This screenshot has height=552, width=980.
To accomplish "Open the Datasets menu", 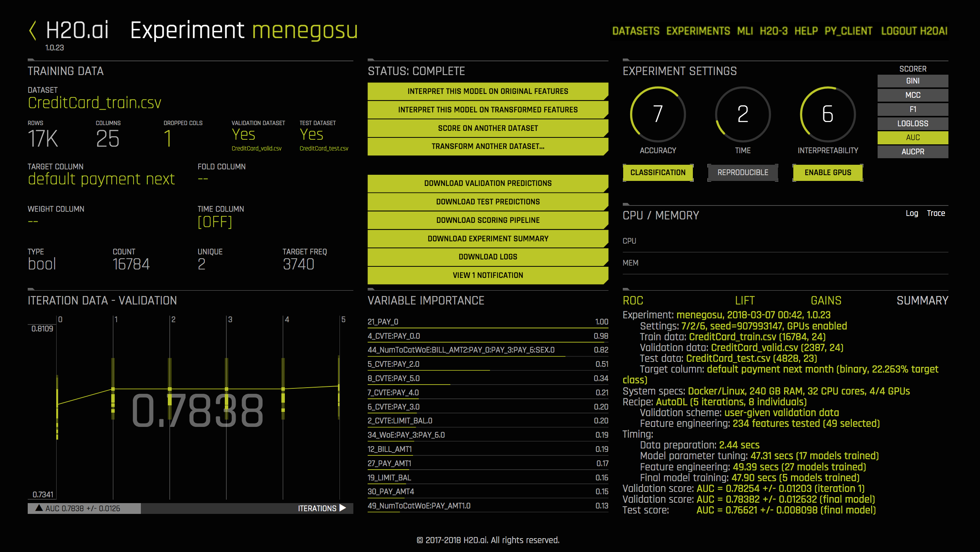I will [x=635, y=31].
